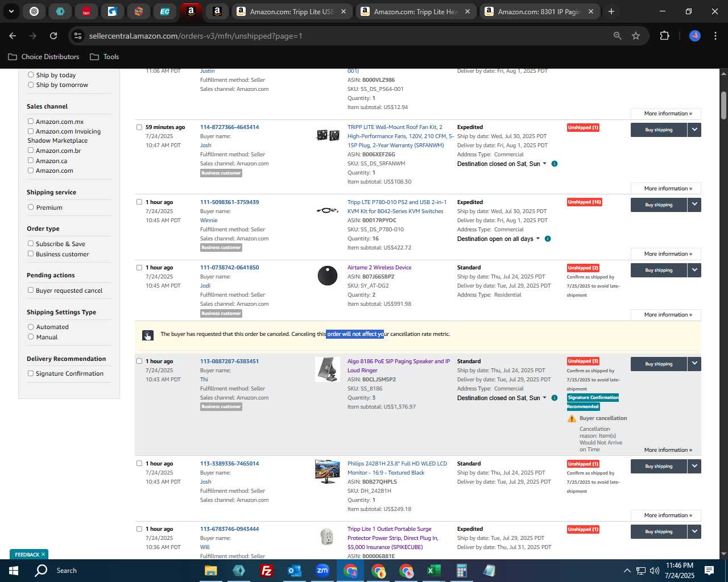The height and width of the screenshot is (582, 728).
Task: Open the Chrome profile avatar
Action: (695, 36)
